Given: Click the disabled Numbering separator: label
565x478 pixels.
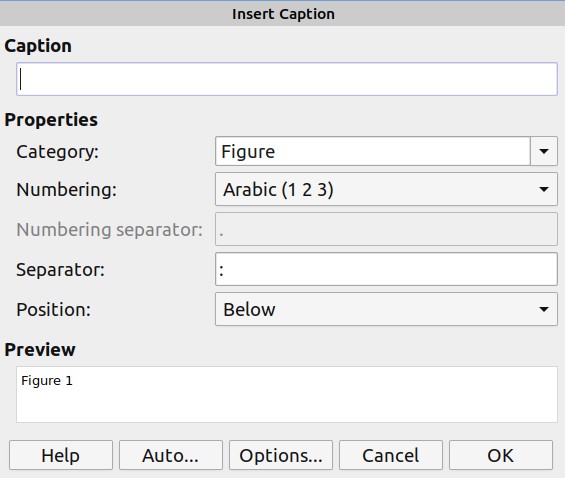Looking at the screenshot, I should 110,230.
